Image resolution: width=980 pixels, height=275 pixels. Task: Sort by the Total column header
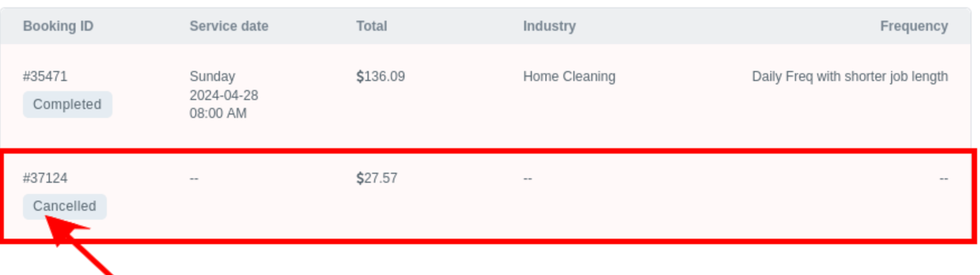(x=371, y=26)
